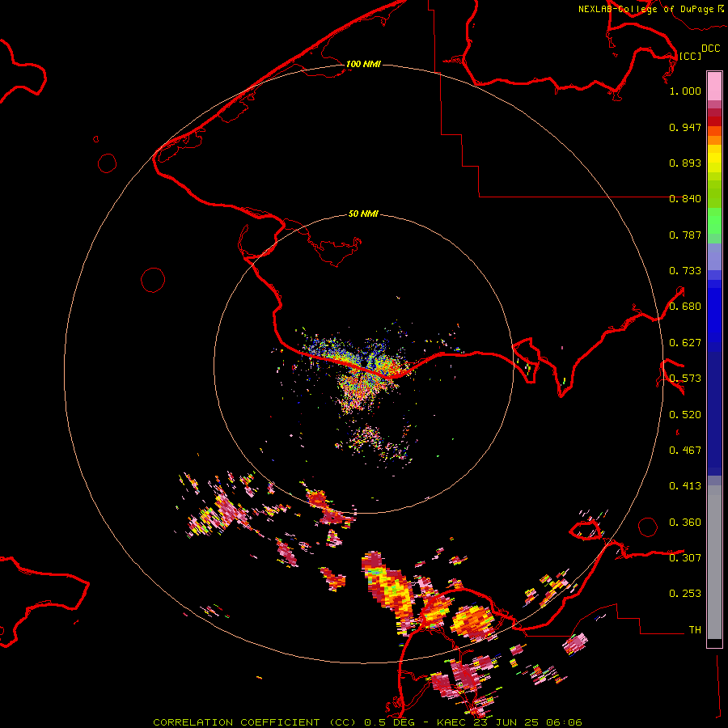Select the 0.947 scale value
Screen dimensions: 728x728
pyautogui.click(x=685, y=127)
